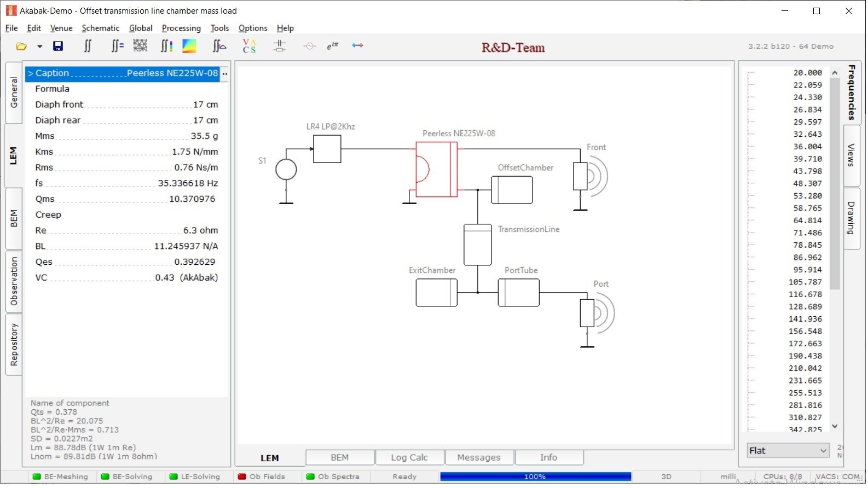868x488 pixels.
Task: Open the e^iπ formula calculator icon
Action: click(x=333, y=46)
